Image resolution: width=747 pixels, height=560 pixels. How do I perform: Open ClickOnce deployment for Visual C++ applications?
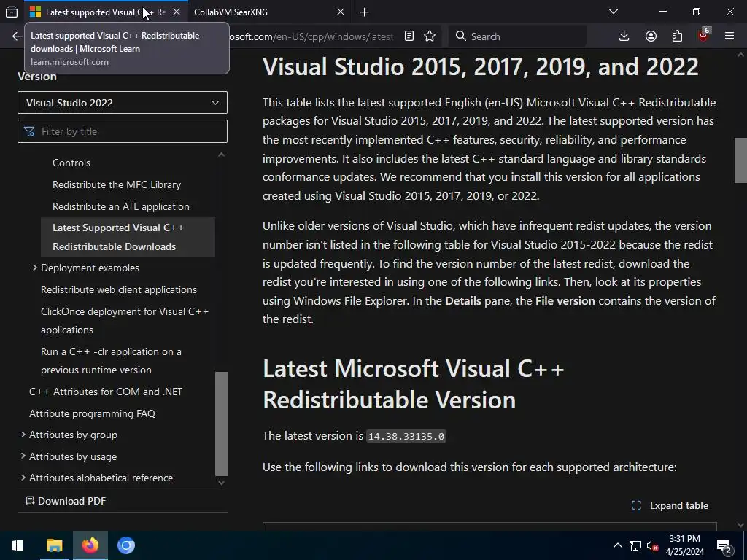pyautogui.click(x=125, y=321)
